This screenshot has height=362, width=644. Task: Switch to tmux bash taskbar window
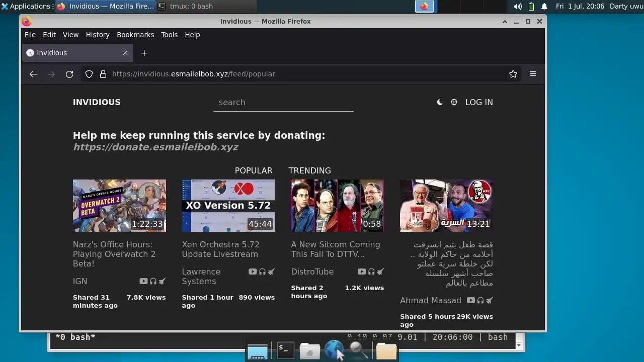(206, 6)
